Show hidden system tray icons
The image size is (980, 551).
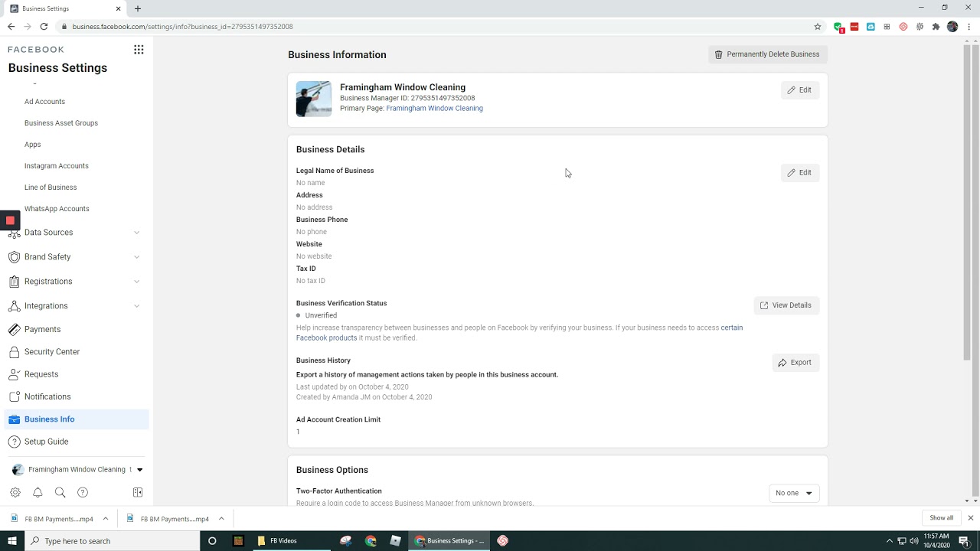coord(890,541)
